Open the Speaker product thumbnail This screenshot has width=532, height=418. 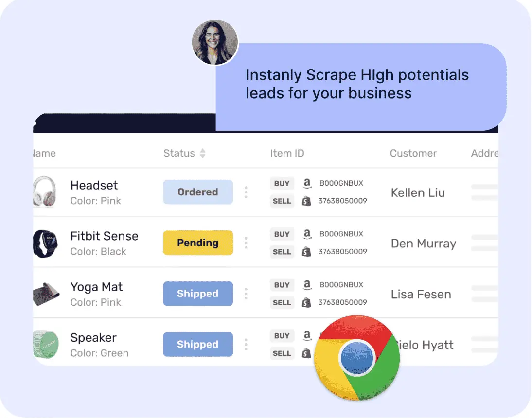click(46, 345)
